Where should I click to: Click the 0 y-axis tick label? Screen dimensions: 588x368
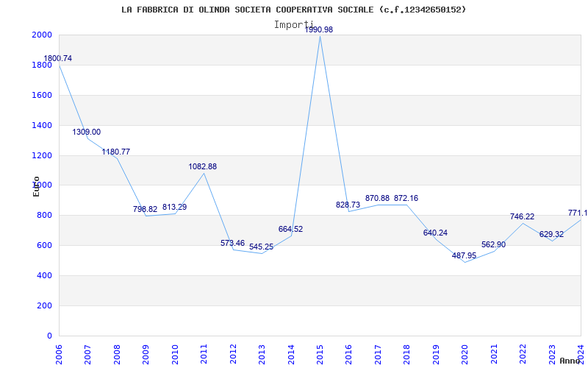[x=50, y=336]
